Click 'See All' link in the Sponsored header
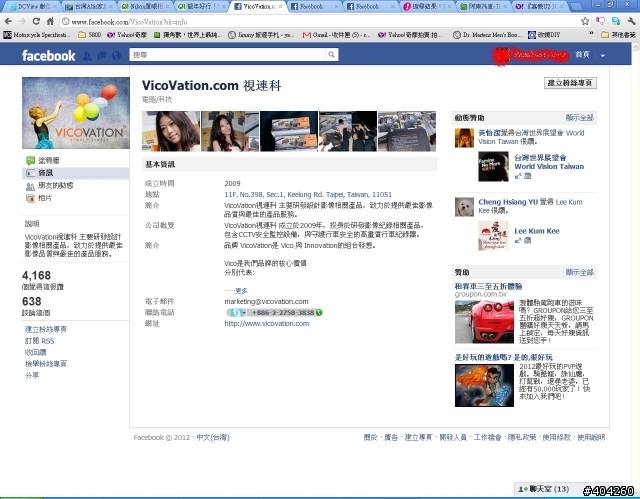This screenshot has height=499, width=640. click(580, 272)
